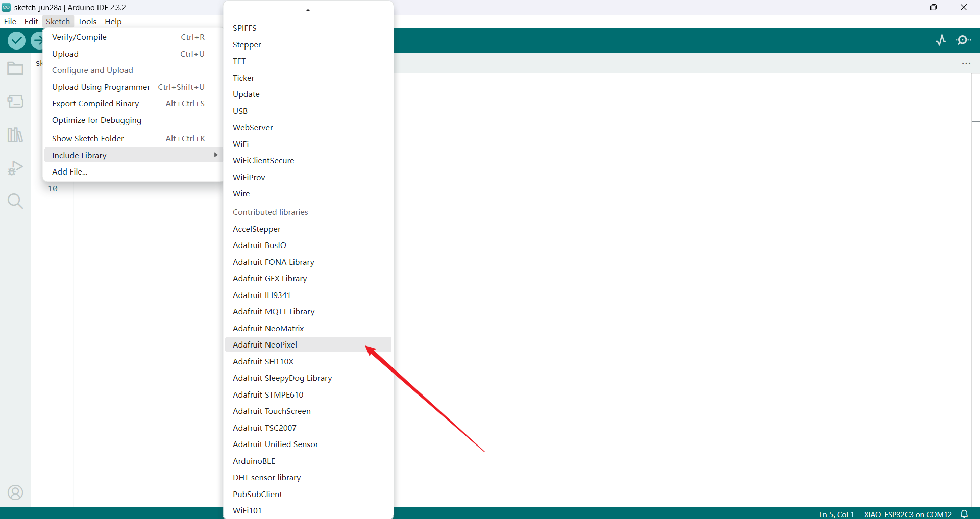Select Upload in the Sketch menu

[133, 54]
